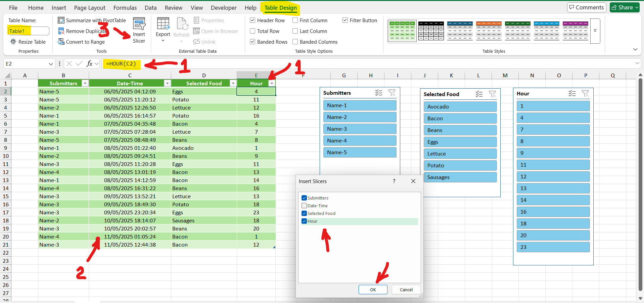The height and width of the screenshot is (303, 644).
Task: Click the formula bar cancel X icon
Action: coord(69,63)
